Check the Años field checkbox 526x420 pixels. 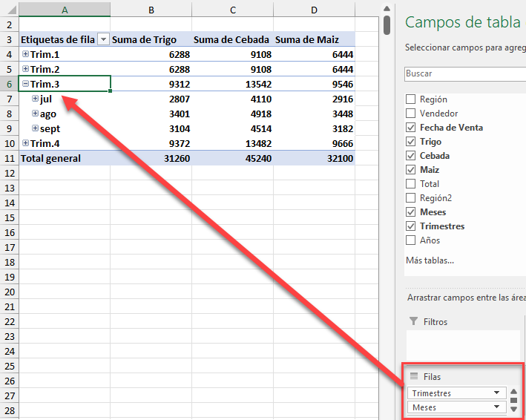point(410,240)
